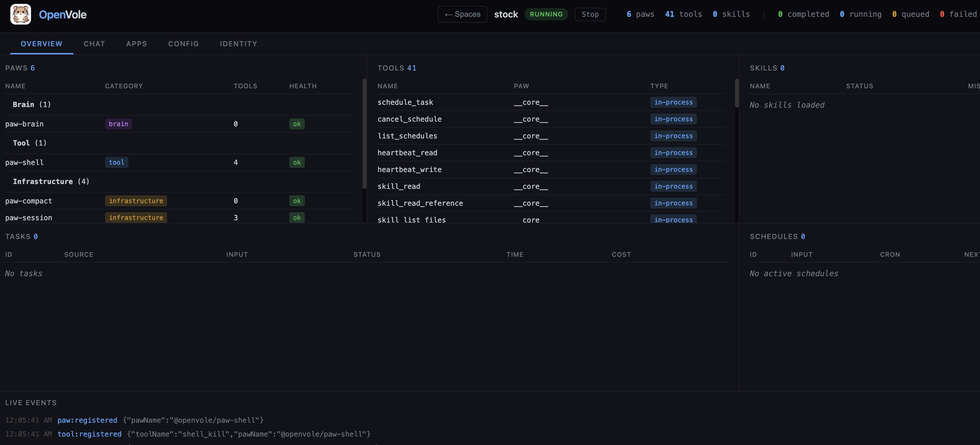
Task: Click the paw:registered live event entry
Action: point(134,420)
